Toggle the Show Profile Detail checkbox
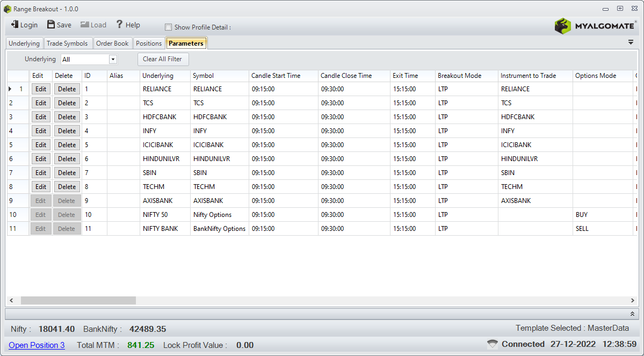 pyautogui.click(x=168, y=27)
